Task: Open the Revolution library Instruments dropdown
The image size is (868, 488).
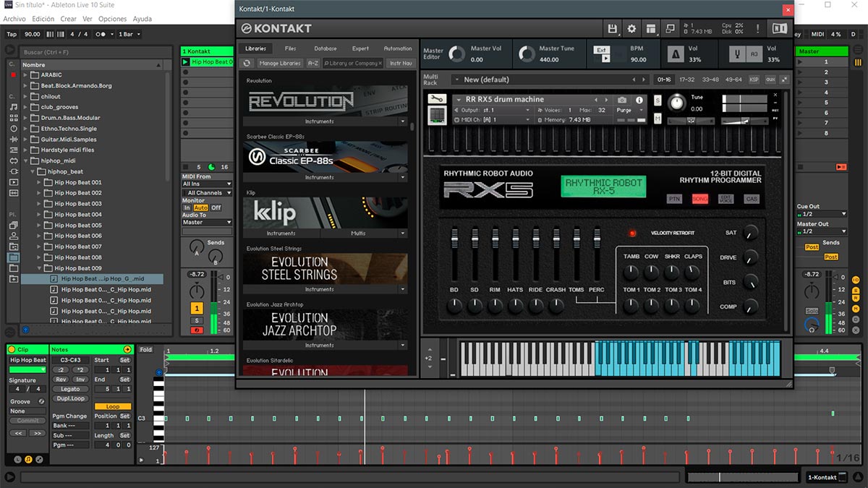Action: [403, 121]
